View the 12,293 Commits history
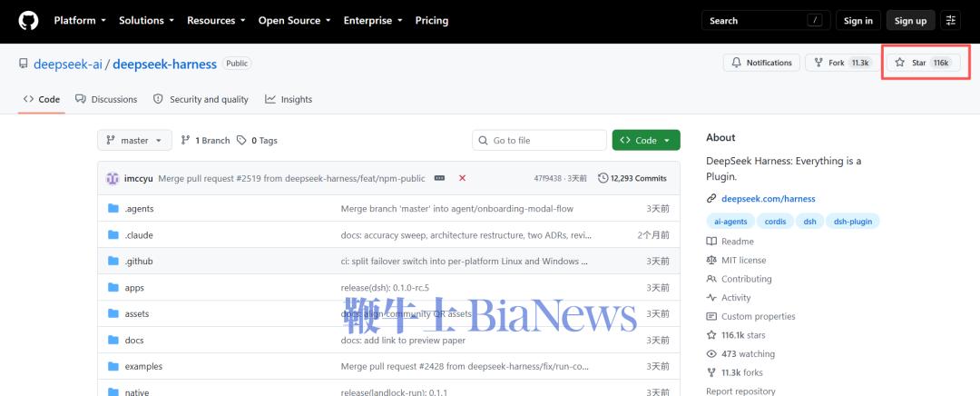980x396 pixels. [632, 178]
